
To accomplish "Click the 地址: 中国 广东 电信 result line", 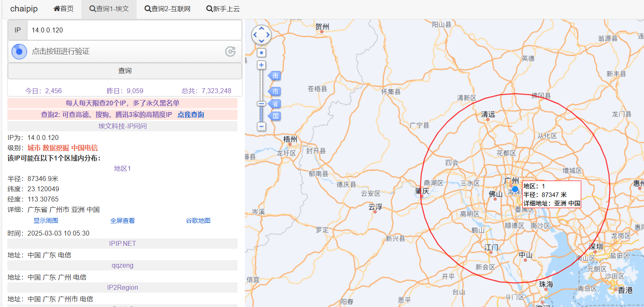I will 39,255.
